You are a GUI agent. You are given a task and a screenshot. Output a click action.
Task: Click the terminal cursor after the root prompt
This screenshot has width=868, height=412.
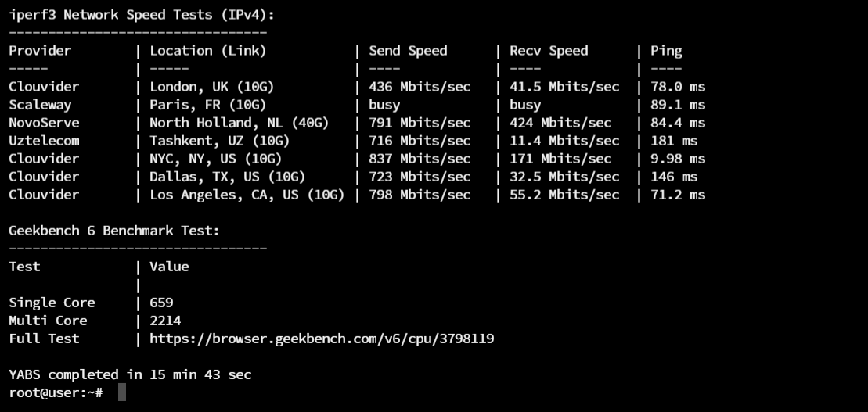(122, 392)
